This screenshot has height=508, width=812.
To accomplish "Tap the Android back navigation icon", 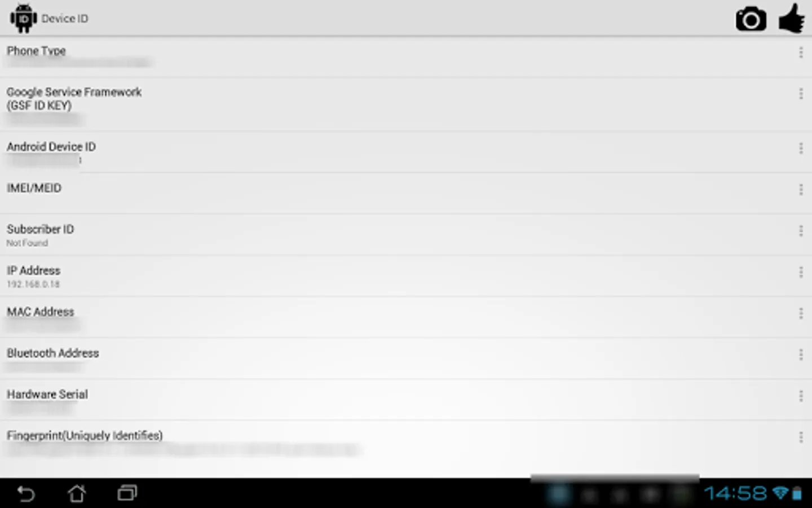I will [26, 494].
